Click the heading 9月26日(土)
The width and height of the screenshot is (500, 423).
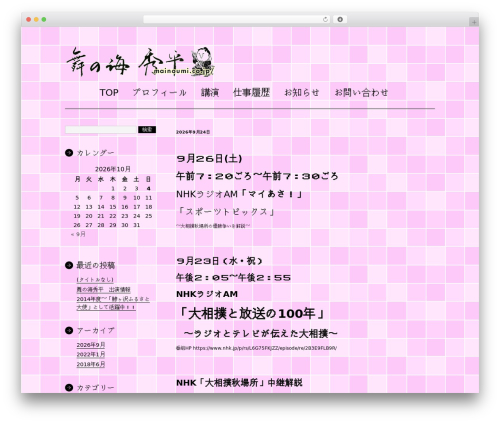point(209,159)
